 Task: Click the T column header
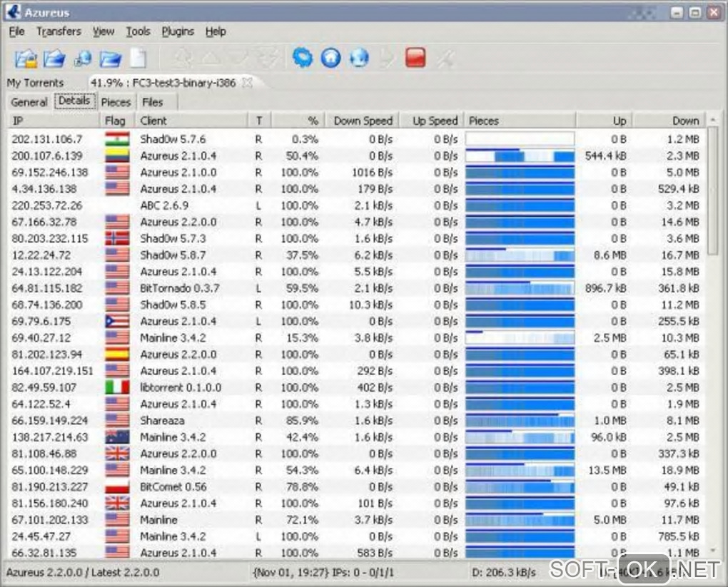point(260,121)
